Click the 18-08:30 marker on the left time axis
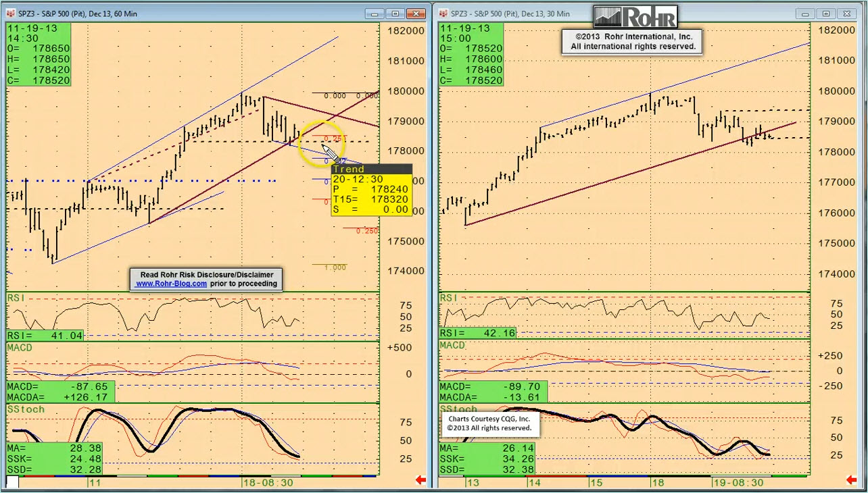The image size is (868, 493). click(268, 483)
